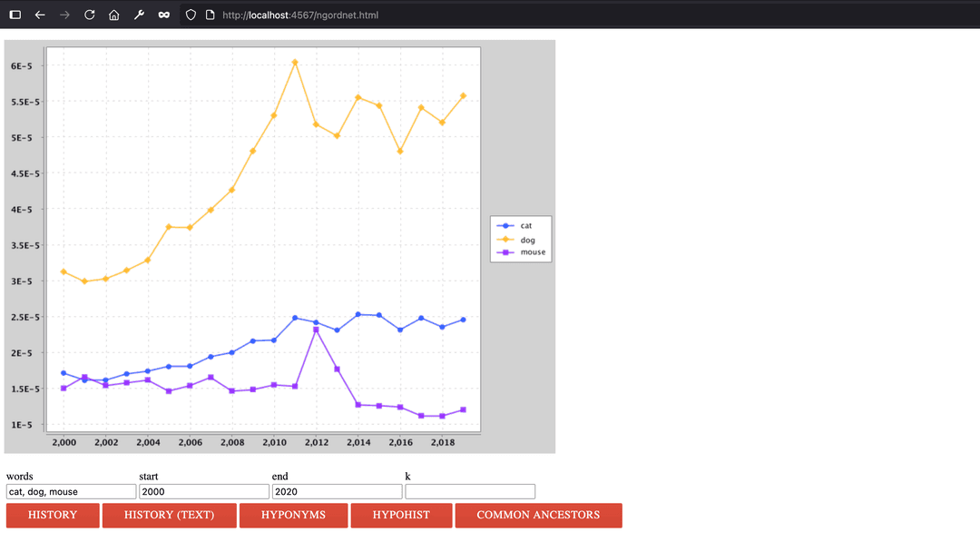Click the page info icon beside the URL
Image resolution: width=980 pixels, height=552 pixels.
[210, 15]
